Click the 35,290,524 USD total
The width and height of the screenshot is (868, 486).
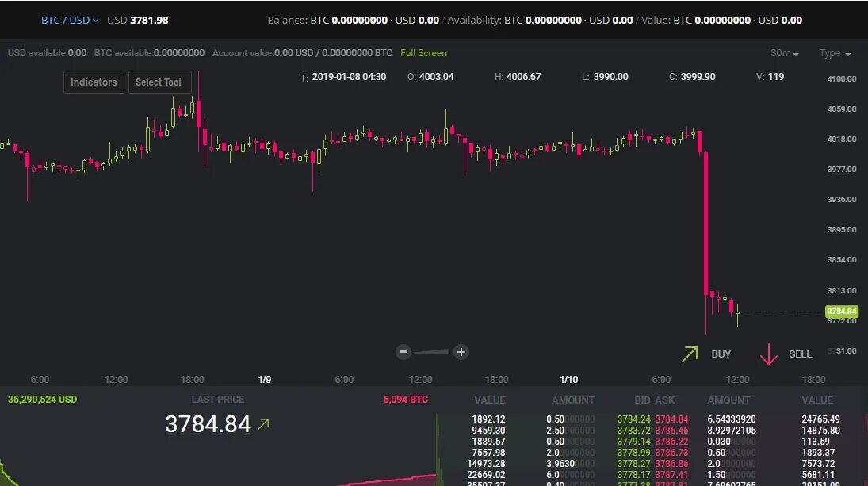pos(42,399)
